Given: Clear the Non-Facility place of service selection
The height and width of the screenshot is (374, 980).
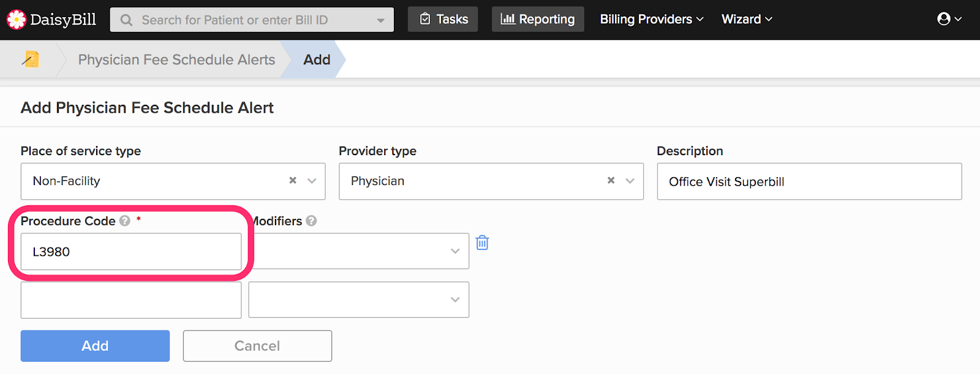Looking at the screenshot, I should (x=293, y=180).
